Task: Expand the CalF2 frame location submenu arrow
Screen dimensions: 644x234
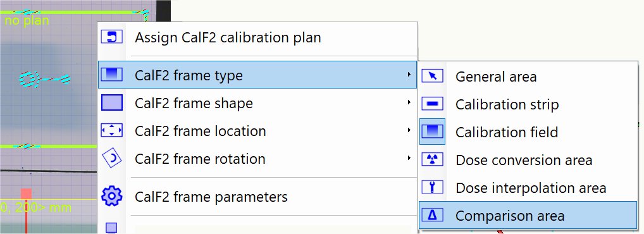Action: coord(409,130)
